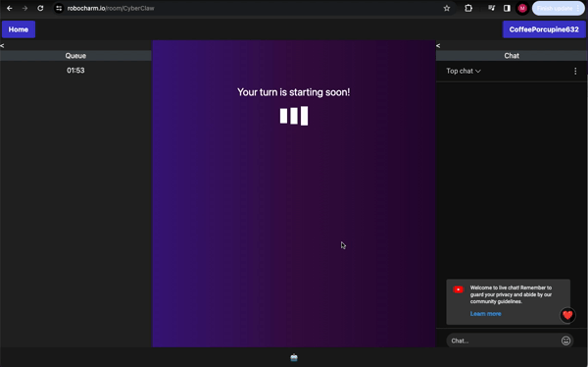
Task: Open the Top chat dropdown
Action: (464, 71)
